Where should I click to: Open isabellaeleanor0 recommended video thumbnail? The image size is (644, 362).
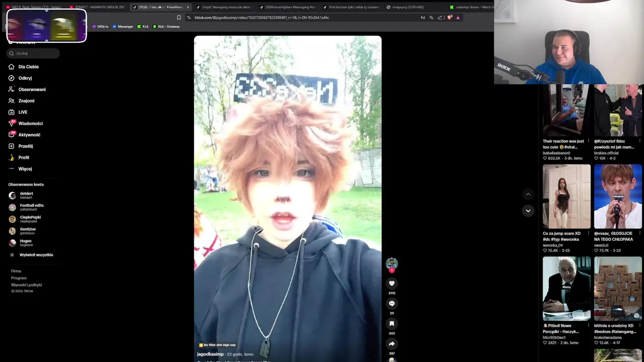point(567,110)
